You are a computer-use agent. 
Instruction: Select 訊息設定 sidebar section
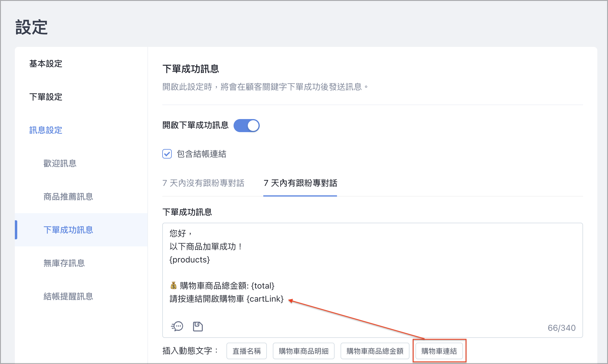pyautogui.click(x=46, y=130)
